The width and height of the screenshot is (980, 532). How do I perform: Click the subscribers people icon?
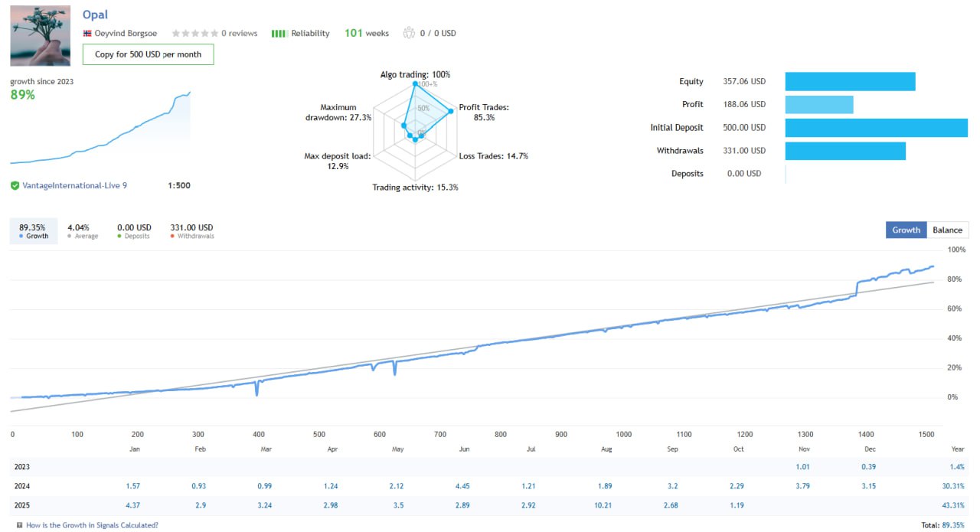click(x=408, y=34)
